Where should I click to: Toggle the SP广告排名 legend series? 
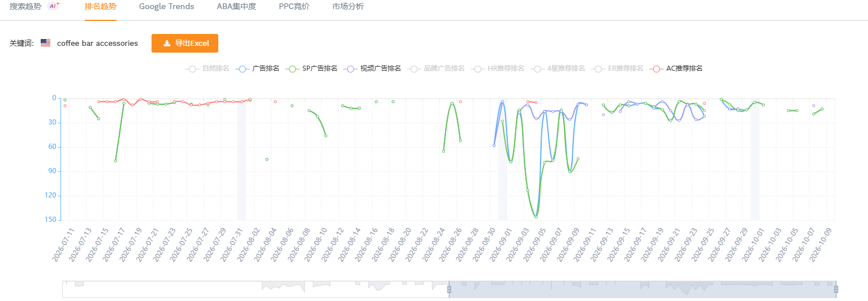tap(311, 68)
